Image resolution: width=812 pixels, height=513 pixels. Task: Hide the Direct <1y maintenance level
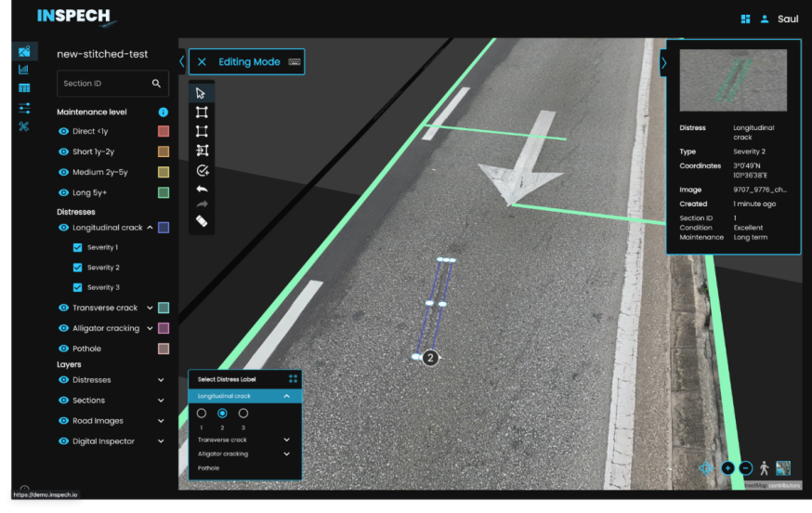click(64, 132)
